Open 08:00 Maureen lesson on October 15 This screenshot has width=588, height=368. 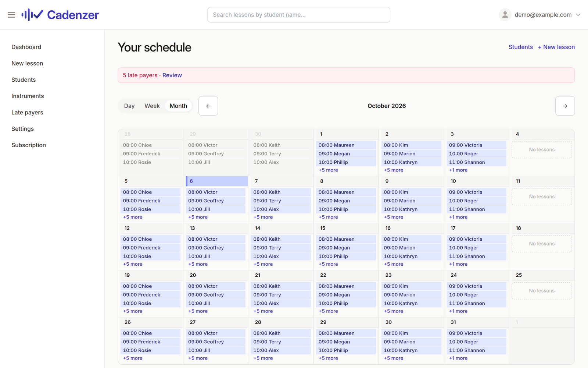346,239
